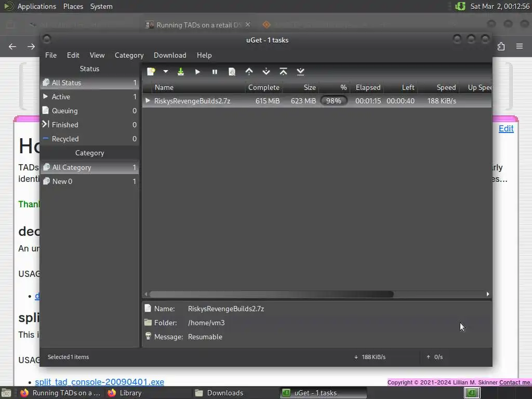Viewport: 532px width, 399px height.
Task: Select the Queuing status filter
Action: coord(89,111)
